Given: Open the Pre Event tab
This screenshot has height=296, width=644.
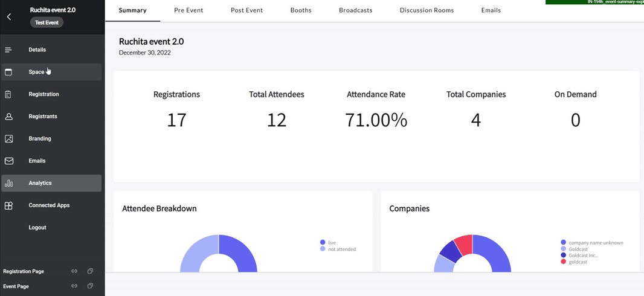Looking at the screenshot, I should click(188, 10).
